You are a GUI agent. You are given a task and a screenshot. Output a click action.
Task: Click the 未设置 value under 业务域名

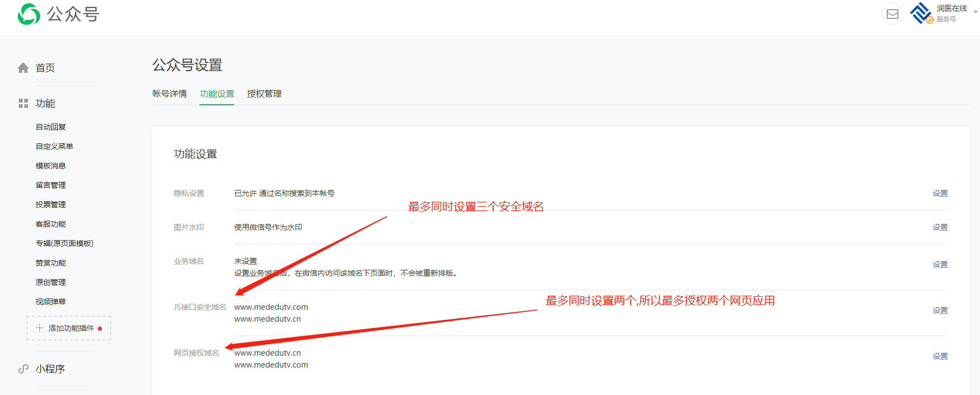point(245,261)
